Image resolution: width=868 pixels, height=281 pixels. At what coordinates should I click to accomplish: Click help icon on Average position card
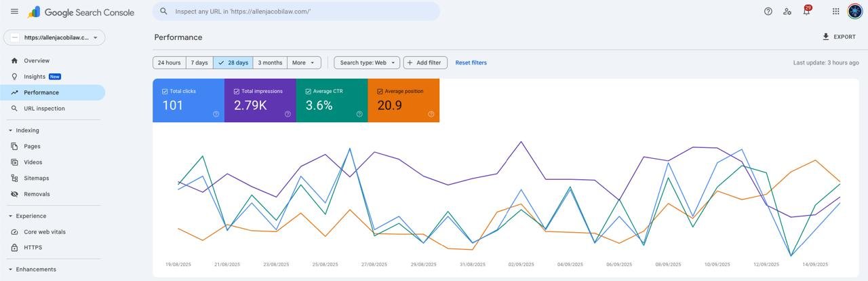[x=431, y=114]
